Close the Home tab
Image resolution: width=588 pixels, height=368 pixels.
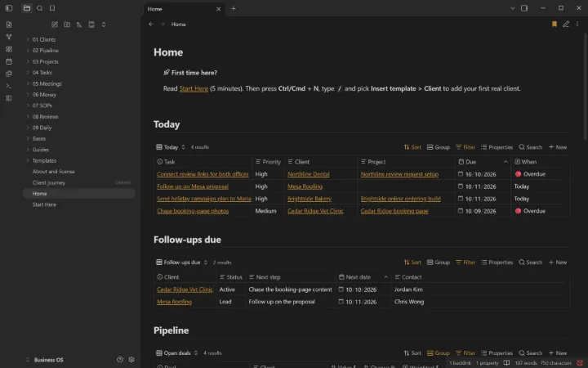219,9
